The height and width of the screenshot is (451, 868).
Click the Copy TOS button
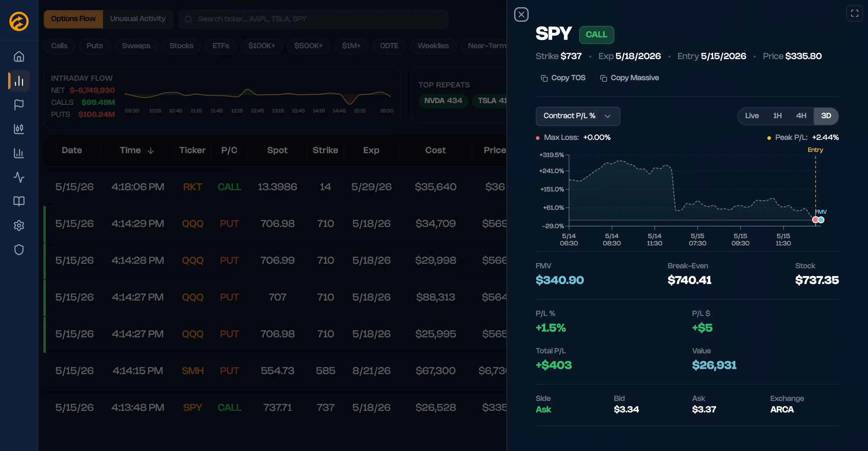click(x=563, y=78)
